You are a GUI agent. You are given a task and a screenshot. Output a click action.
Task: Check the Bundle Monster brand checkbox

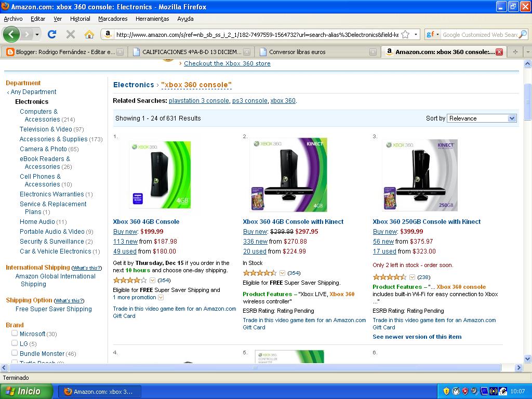pos(15,353)
